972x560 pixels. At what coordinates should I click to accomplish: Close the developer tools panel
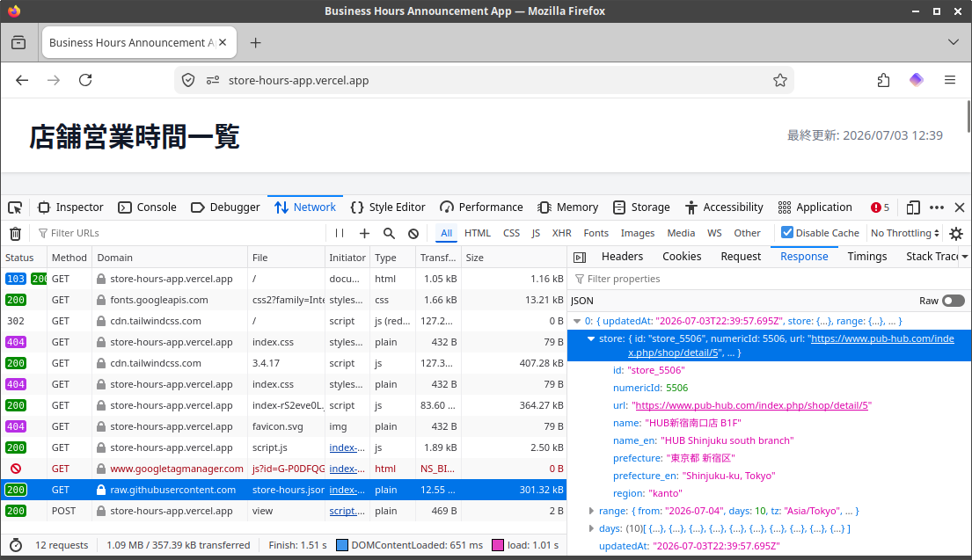pyautogui.click(x=960, y=207)
